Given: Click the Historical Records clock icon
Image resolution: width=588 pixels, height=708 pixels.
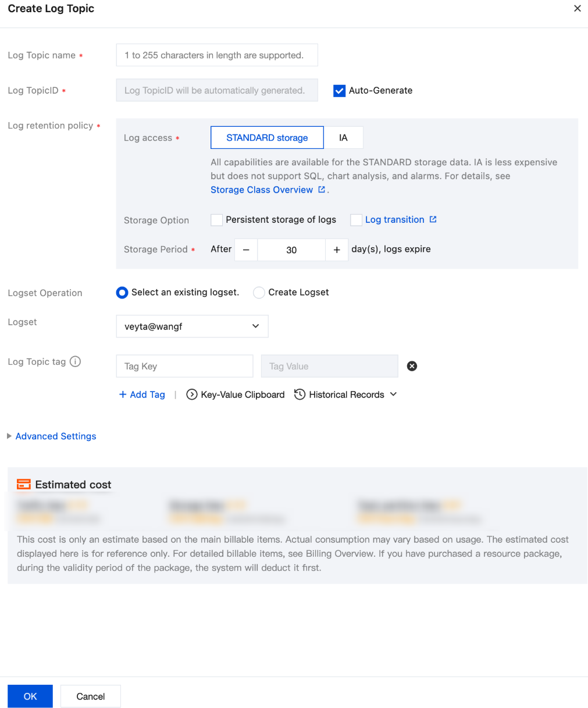Looking at the screenshot, I should [x=300, y=394].
